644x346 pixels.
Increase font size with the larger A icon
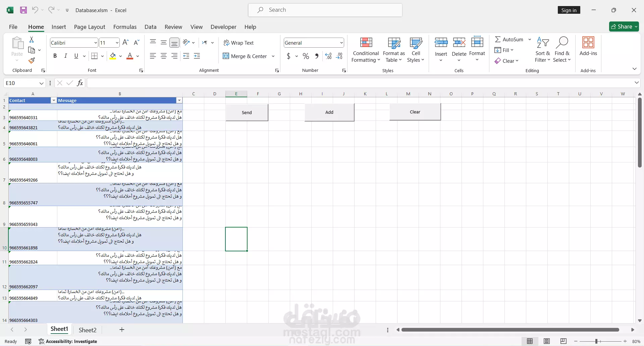[126, 42]
